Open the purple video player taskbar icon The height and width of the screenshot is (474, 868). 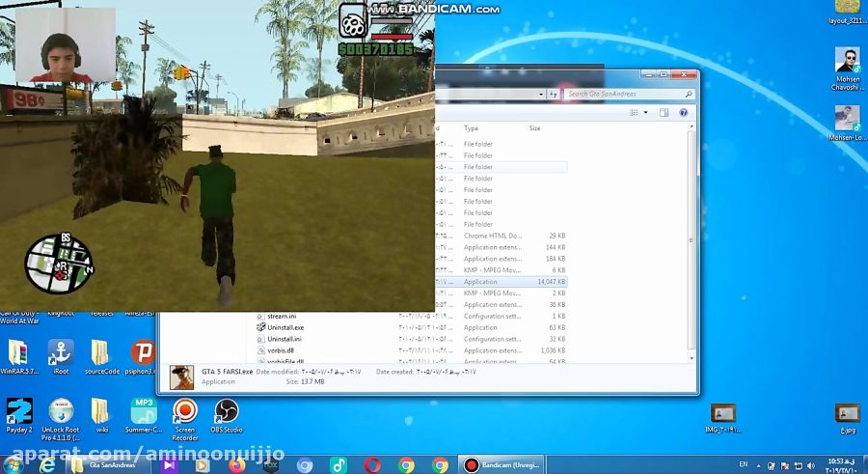(x=168, y=464)
